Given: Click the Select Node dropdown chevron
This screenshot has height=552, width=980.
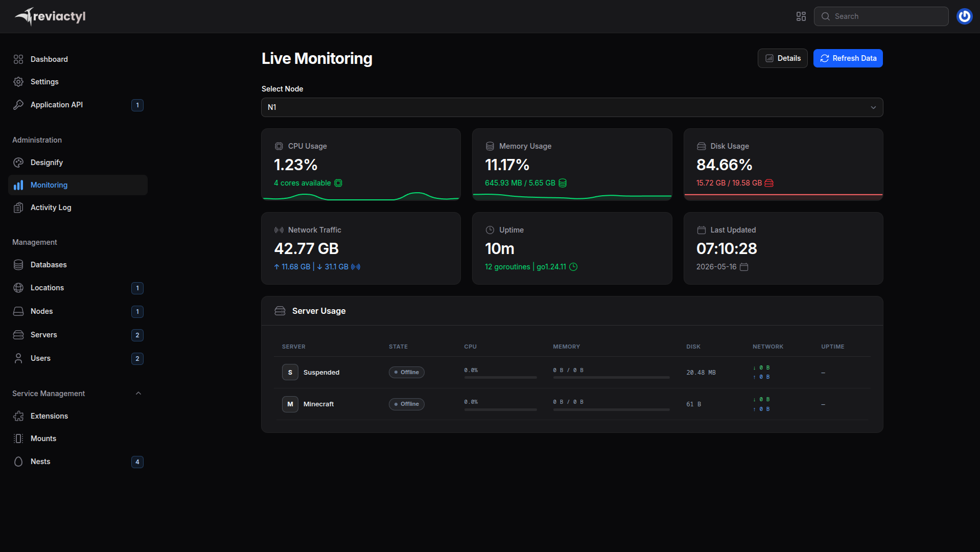Looking at the screenshot, I should (873, 107).
